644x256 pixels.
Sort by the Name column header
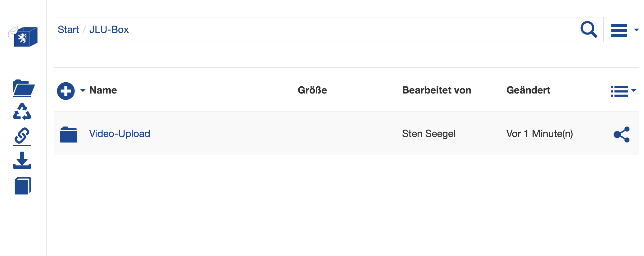coord(103,90)
